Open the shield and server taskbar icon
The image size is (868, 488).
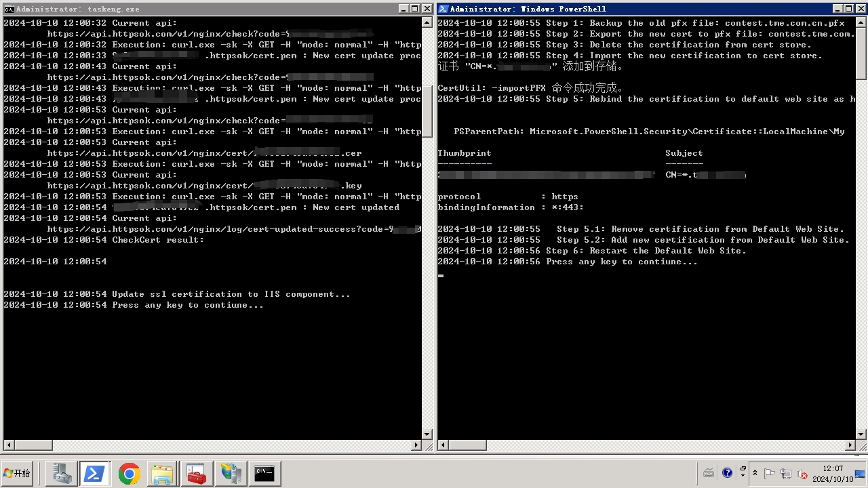click(x=231, y=474)
